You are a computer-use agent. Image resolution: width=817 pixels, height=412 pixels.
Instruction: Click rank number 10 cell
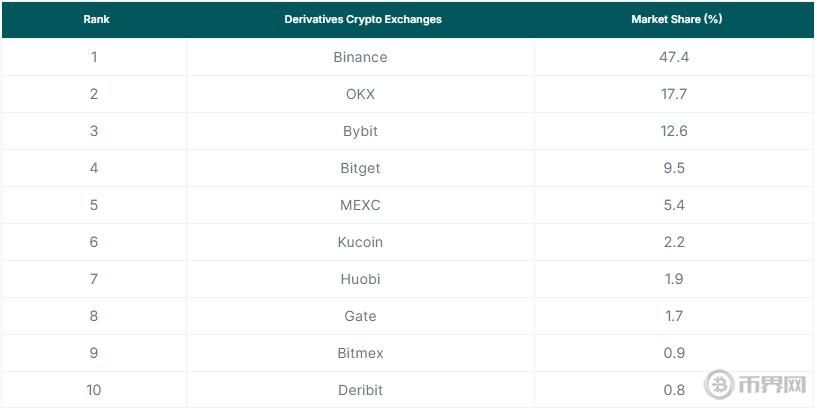94,390
